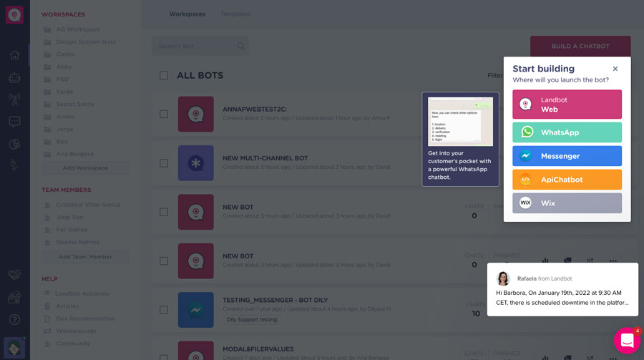Open the help question mark icon

[14, 319]
